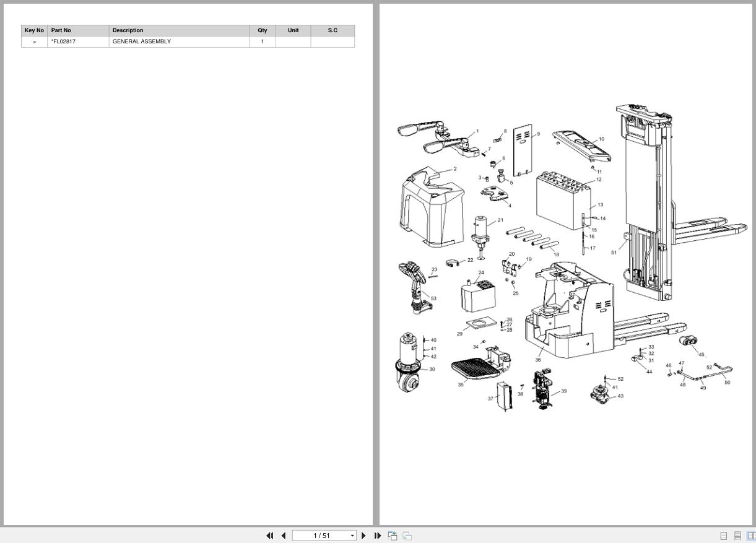Click callout number 37 by the small panel

point(490,399)
